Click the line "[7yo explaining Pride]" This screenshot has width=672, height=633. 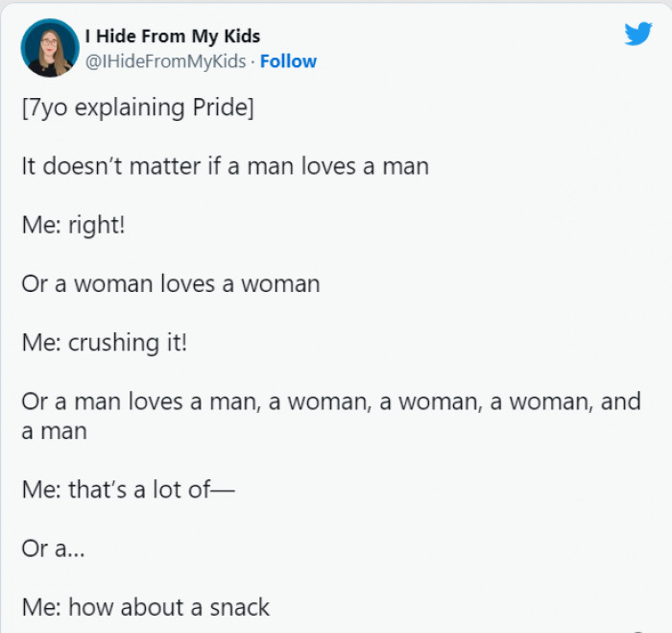137,107
